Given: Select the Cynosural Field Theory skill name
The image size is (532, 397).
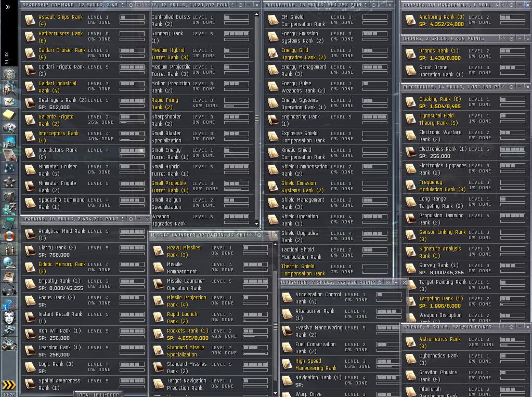Looking at the screenshot, I should 438,119.
